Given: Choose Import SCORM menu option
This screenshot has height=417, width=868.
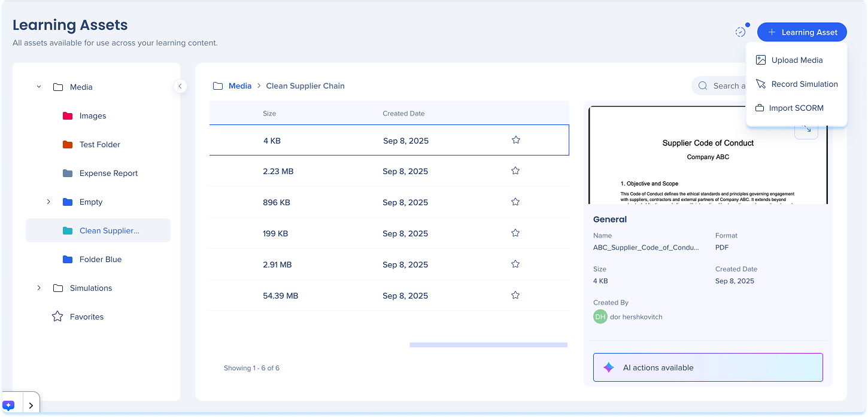Looking at the screenshot, I should tap(796, 108).
